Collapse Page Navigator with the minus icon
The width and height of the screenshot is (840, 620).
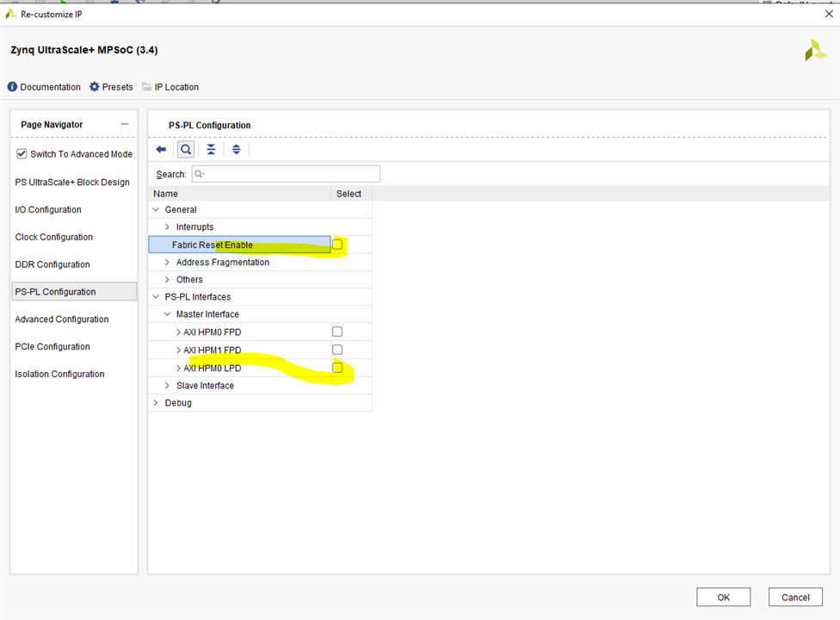click(125, 125)
